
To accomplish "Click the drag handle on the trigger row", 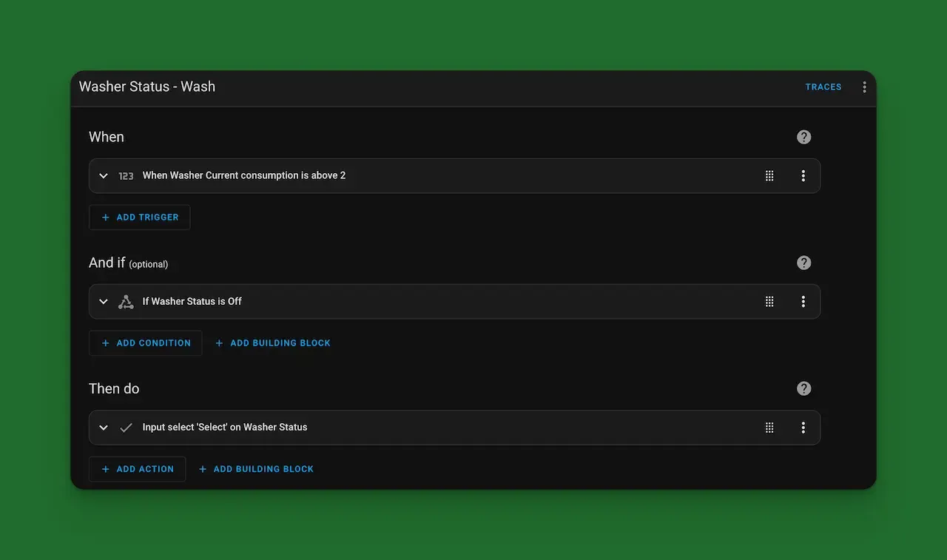I will click(x=769, y=175).
